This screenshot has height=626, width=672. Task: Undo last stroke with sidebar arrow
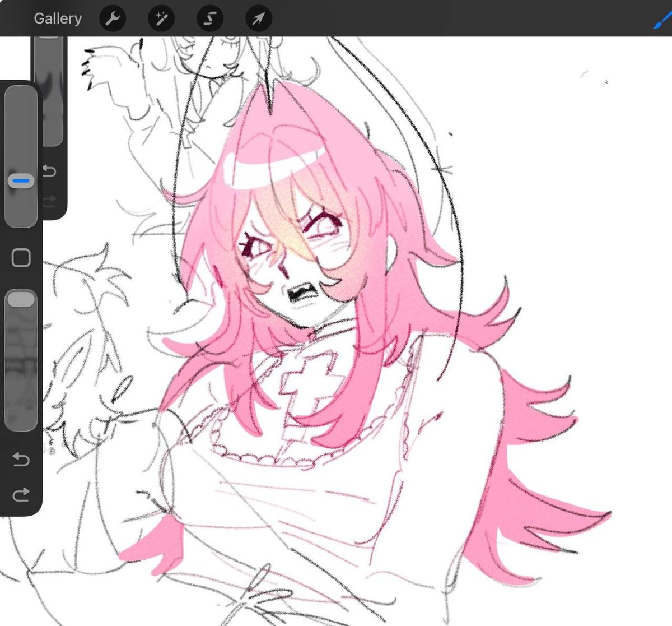21,460
